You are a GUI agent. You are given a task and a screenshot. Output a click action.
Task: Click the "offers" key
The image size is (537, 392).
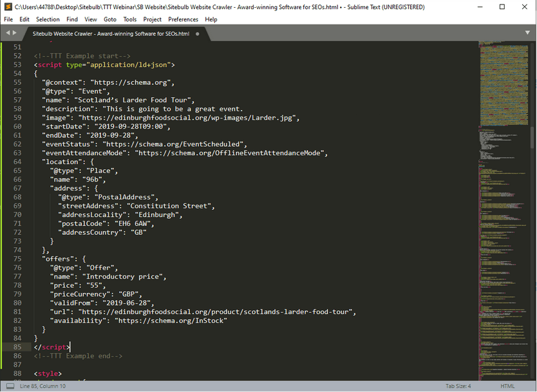coord(58,259)
